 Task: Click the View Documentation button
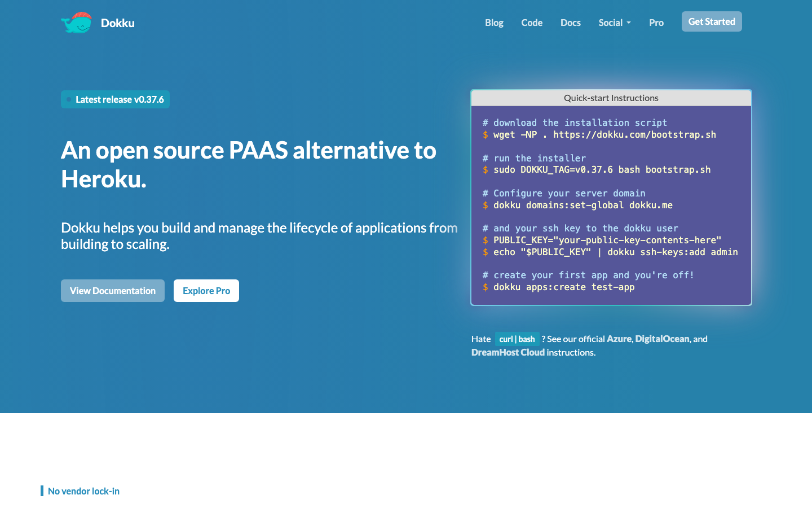113,291
